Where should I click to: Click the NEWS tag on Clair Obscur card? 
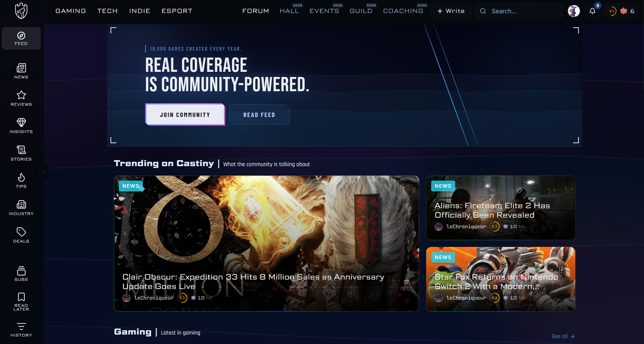pos(131,186)
